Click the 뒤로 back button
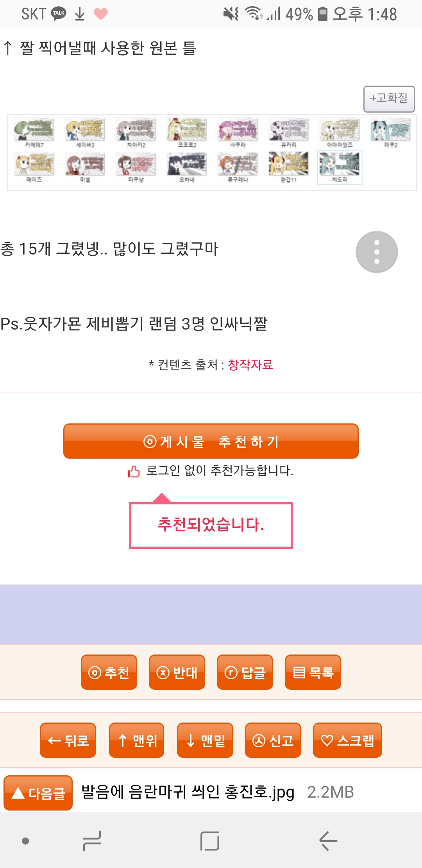422x868 pixels. (x=68, y=740)
